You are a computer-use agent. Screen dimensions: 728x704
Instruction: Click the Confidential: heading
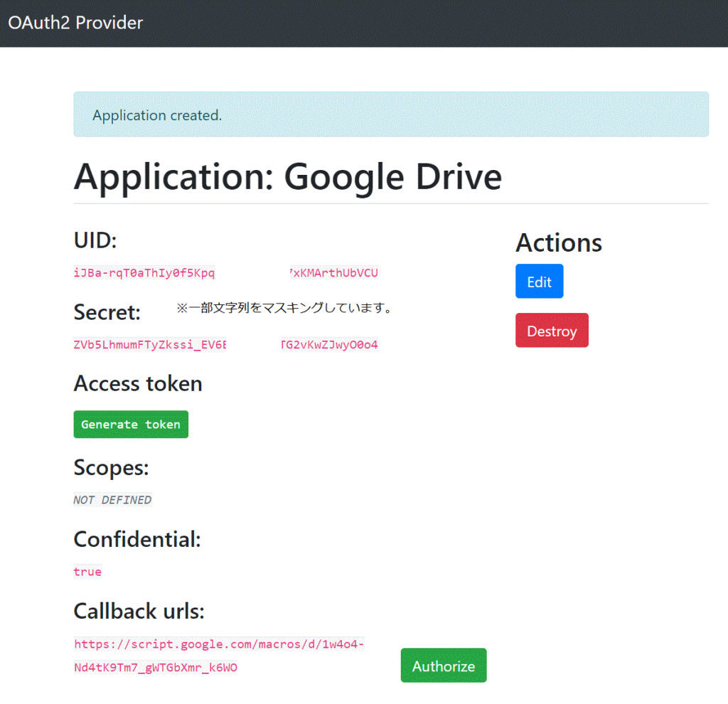137,539
